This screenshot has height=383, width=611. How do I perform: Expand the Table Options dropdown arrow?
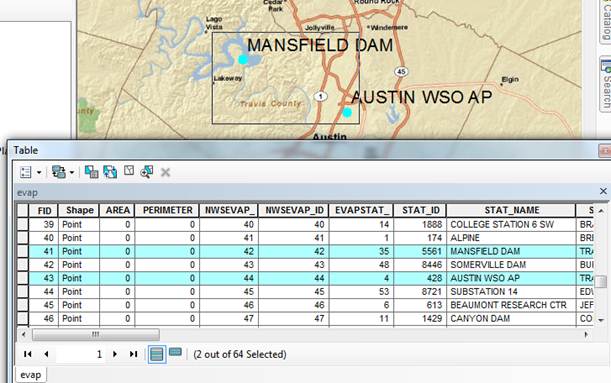tap(39, 172)
